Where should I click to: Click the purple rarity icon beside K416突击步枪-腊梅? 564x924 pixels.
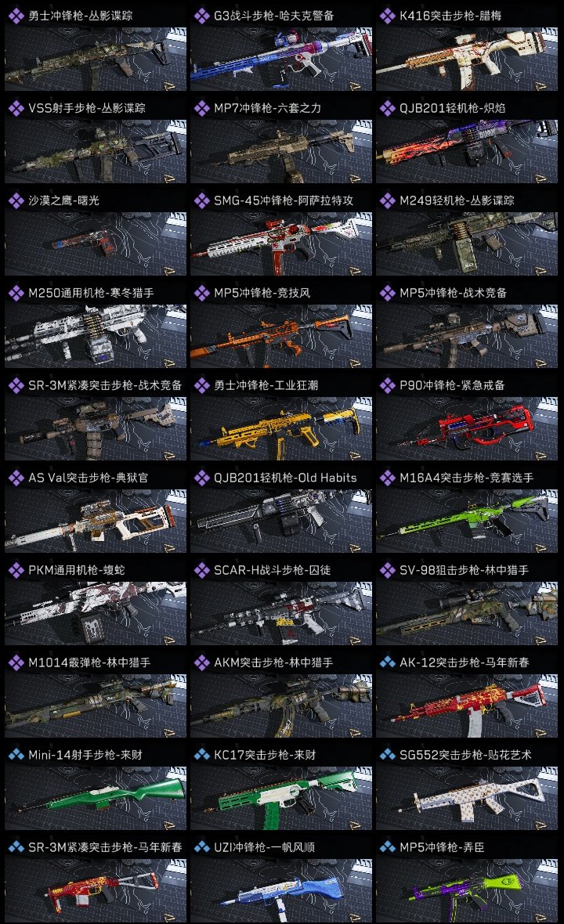pos(387,16)
